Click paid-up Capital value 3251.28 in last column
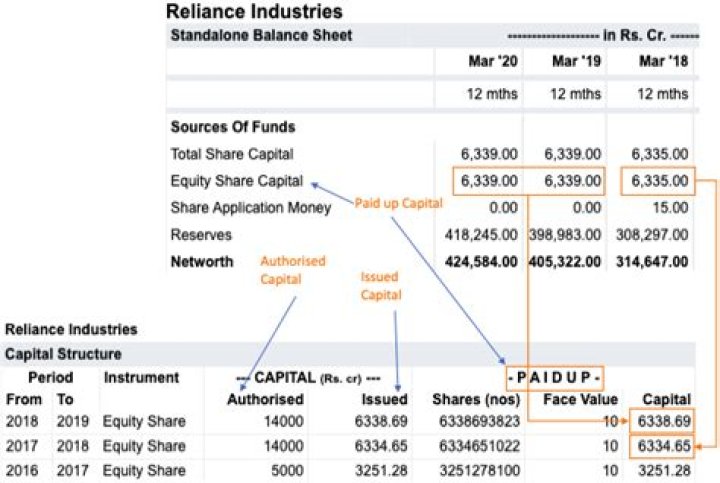The height and width of the screenshot is (483, 720). pos(664,471)
